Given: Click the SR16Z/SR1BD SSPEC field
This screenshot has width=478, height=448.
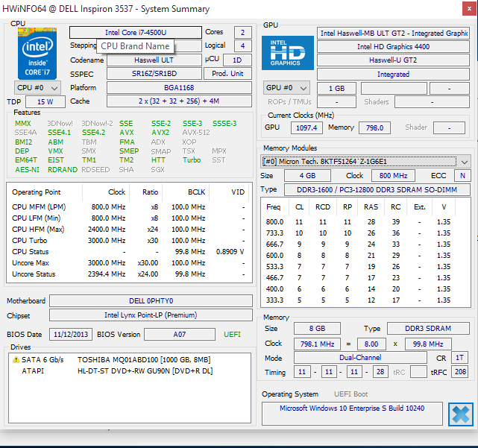Looking at the screenshot, I should coord(154,74).
